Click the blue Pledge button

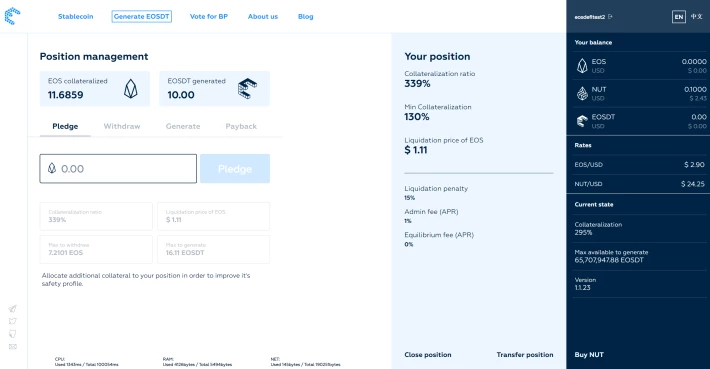pos(235,169)
